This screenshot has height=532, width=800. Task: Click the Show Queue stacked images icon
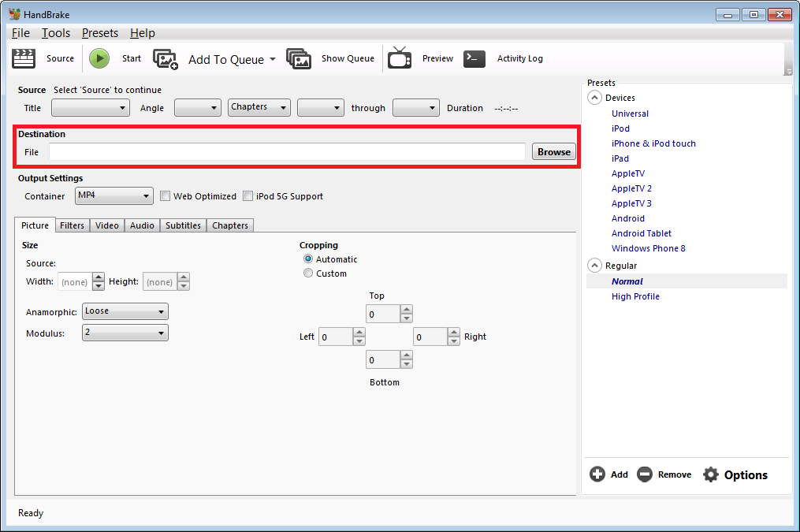tap(299, 58)
